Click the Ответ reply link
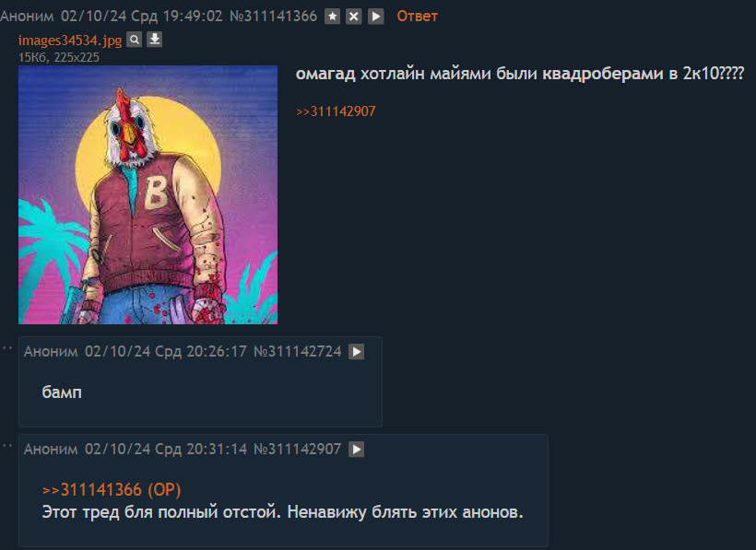756x550 pixels. [x=417, y=17]
